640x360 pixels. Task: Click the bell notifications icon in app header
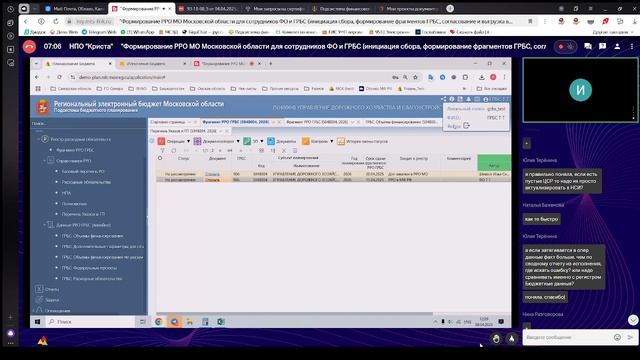(x=469, y=99)
